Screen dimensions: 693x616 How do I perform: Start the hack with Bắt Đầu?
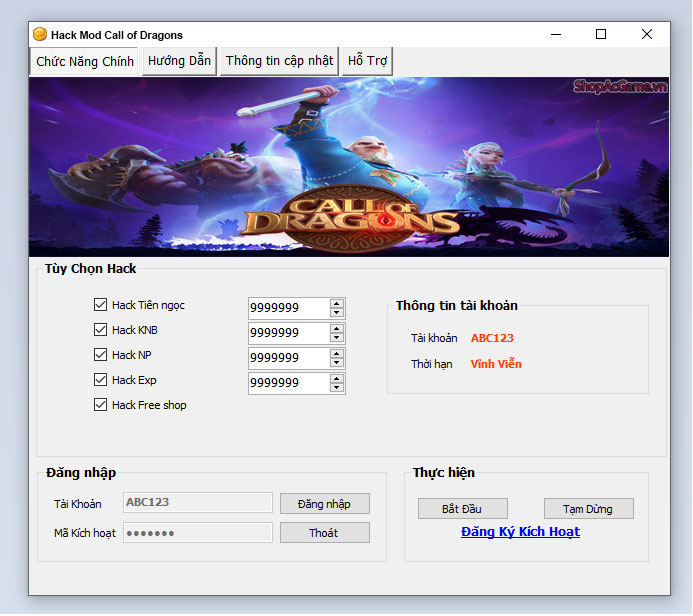tap(463, 509)
